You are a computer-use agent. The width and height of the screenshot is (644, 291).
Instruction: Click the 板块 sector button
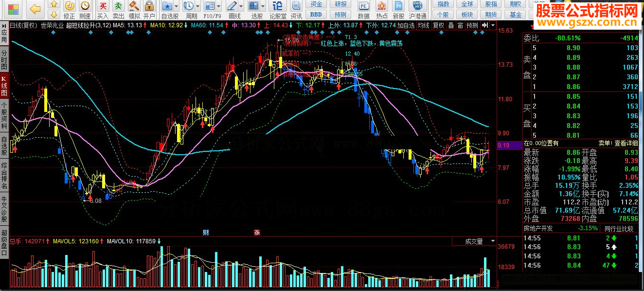[x=467, y=15]
